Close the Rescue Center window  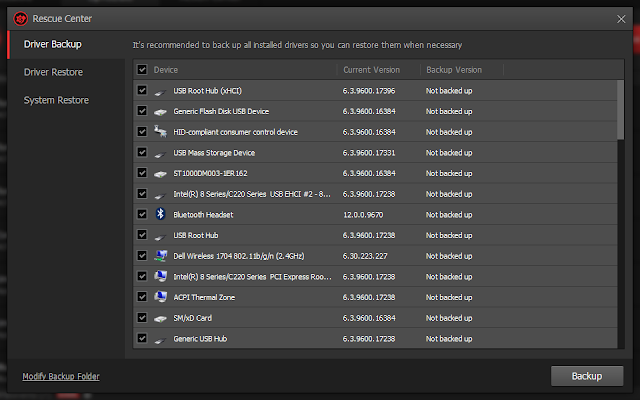(x=621, y=17)
